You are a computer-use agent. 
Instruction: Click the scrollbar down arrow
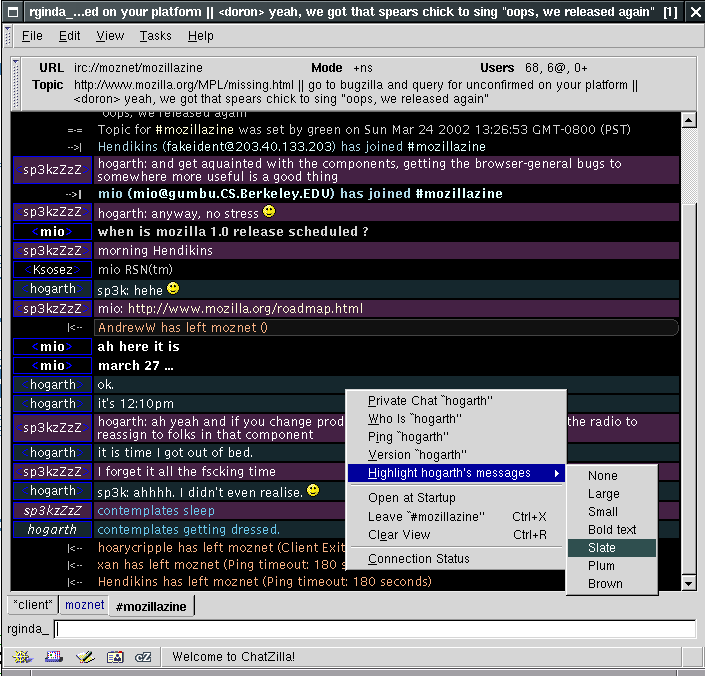[x=689, y=583]
